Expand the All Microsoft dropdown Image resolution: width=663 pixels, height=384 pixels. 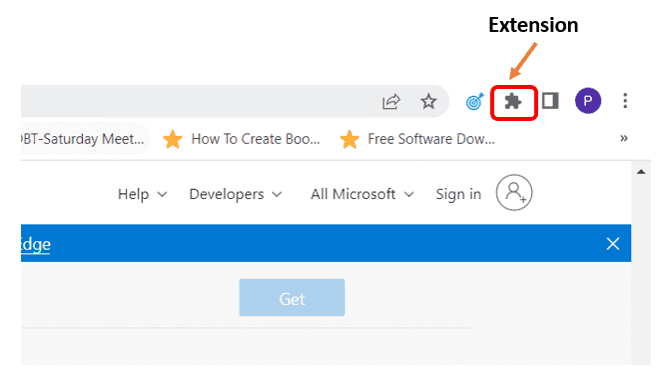pos(362,194)
